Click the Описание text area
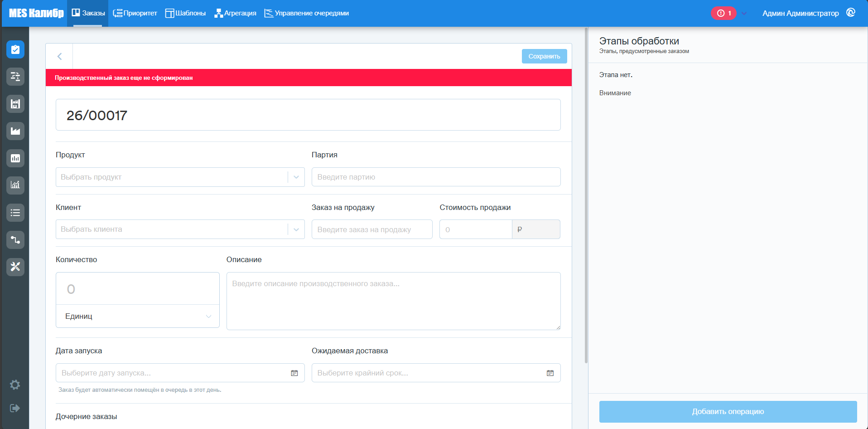The width and height of the screenshot is (868, 429). [393, 301]
